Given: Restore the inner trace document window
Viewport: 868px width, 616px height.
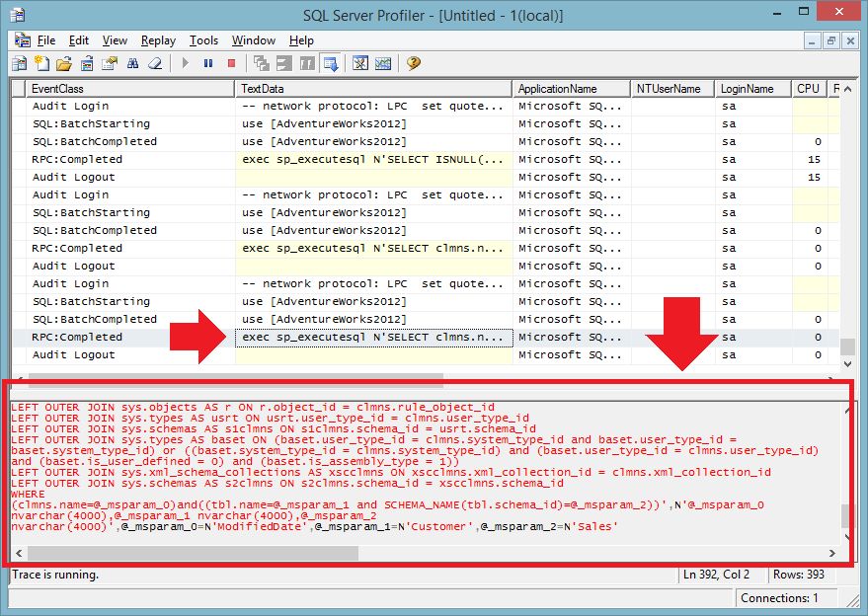Looking at the screenshot, I should coord(830,40).
